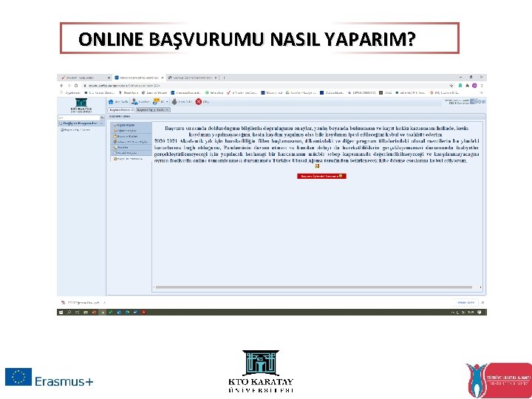Click the scrollbar right arrow in the content panel
The width and height of the screenshot is (532, 399).
[480, 287]
